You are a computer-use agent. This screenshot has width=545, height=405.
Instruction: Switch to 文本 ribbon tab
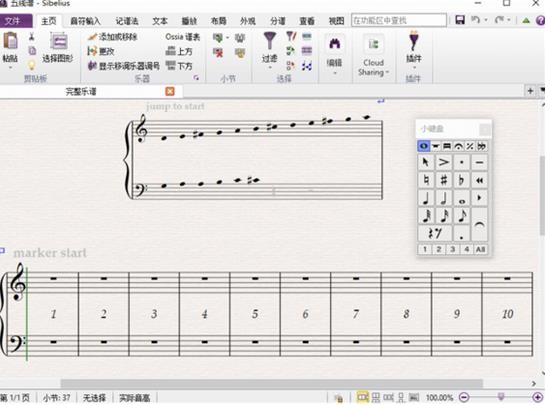pos(160,21)
